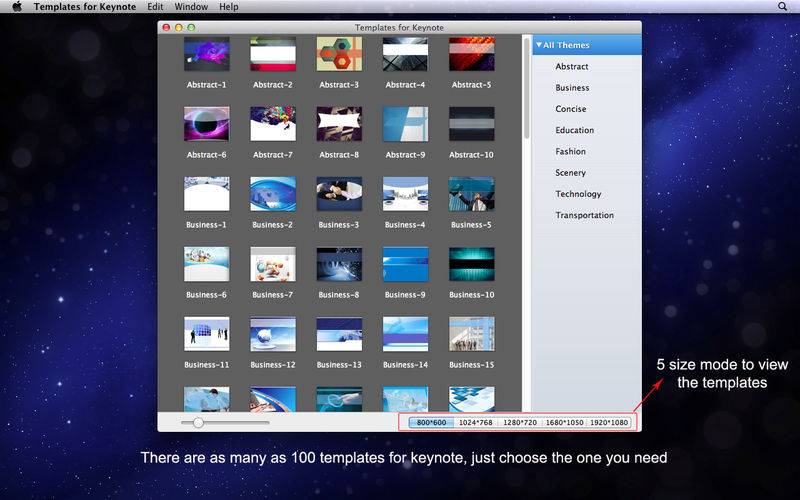The height and width of the screenshot is (500, 800).
Task: Open the Help menu
Action: click(x=229, y=7)
